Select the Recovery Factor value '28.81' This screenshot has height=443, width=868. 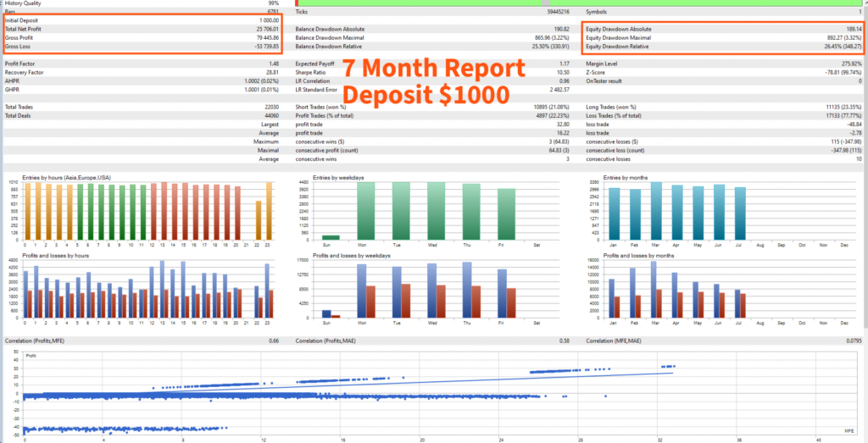click(x=272, y=73)
